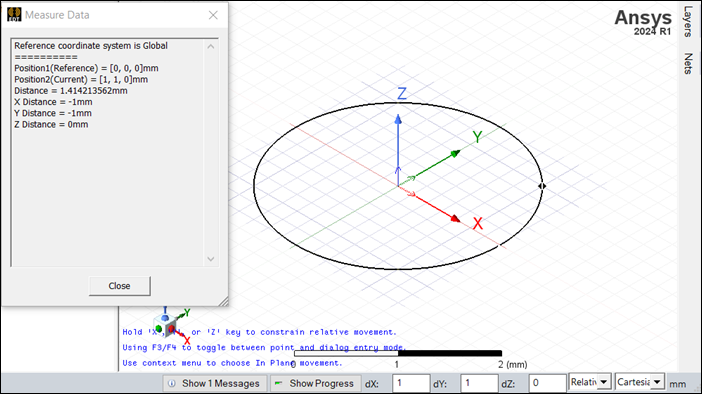702x394 pixels.
Task: Open the Layers side tab
Action: pos(688,21)
